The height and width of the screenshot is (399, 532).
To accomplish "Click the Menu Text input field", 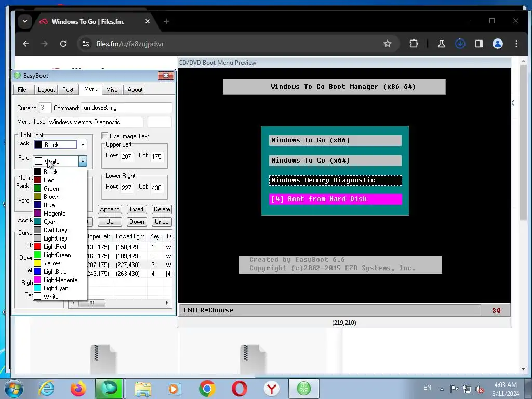I will tap(96, 122).
